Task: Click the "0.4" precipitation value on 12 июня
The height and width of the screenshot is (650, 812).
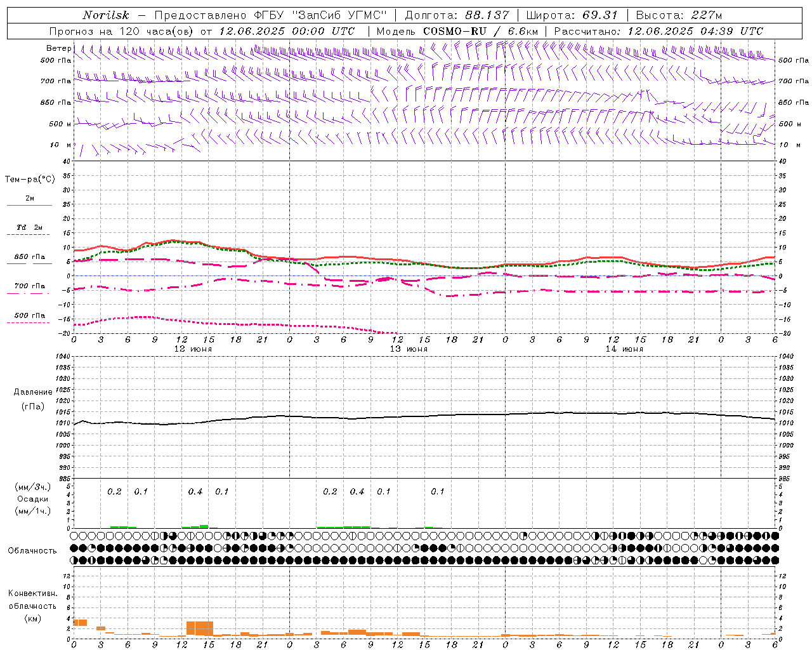Action: pos(195,492)
